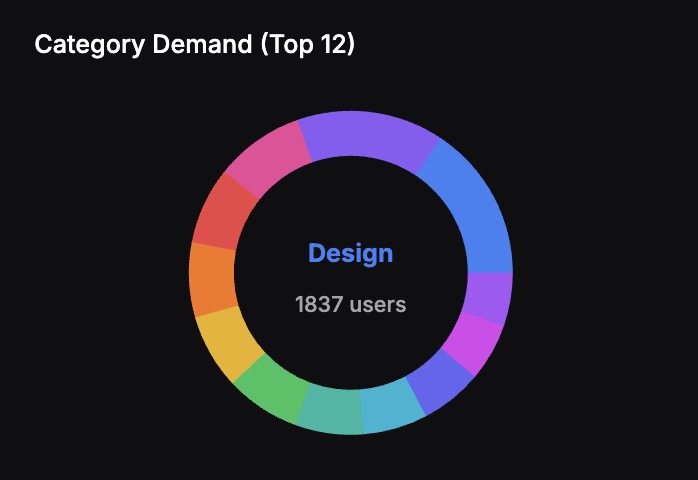The height and width of the screenshot is (480, 698).
Task: Click the "Design" label in donut center
Action: tap(351, 254)
